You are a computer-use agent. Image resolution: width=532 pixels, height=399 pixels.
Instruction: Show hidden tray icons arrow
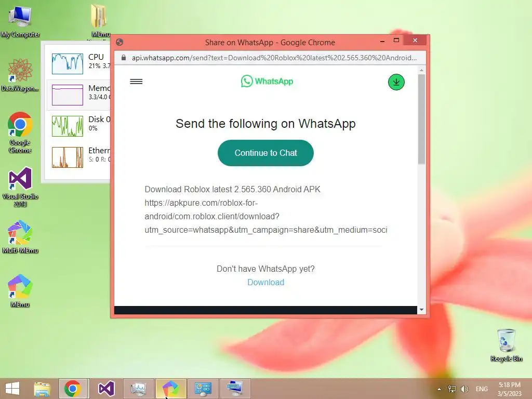click(439, 389)
